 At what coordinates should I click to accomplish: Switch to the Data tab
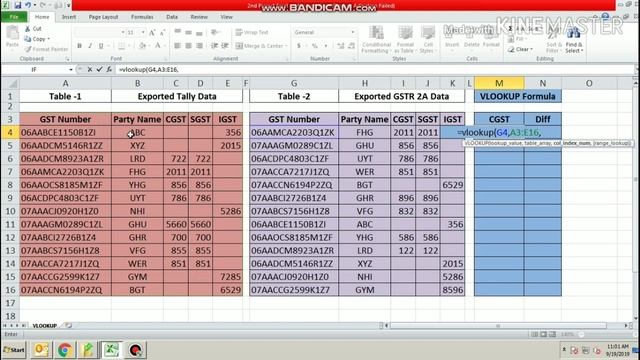[172, 17]
